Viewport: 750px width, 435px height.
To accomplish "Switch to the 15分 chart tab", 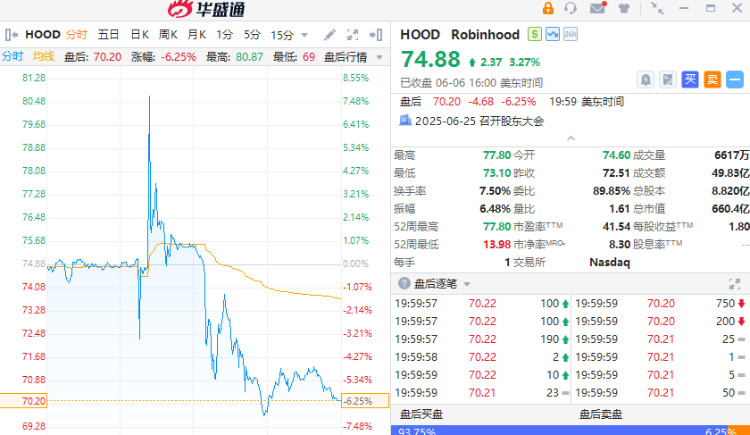I will [x=282, y=35].
